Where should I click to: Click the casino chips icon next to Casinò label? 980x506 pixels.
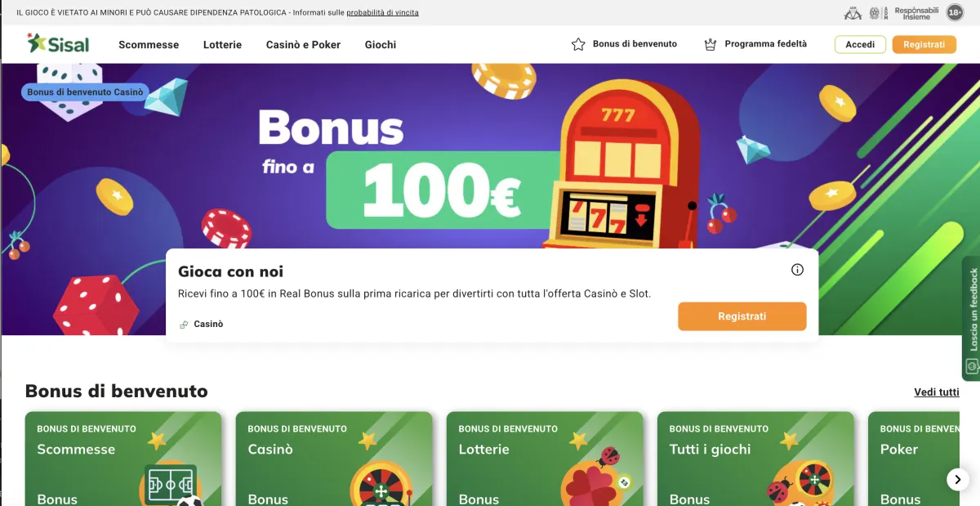[x=184, y=325]
